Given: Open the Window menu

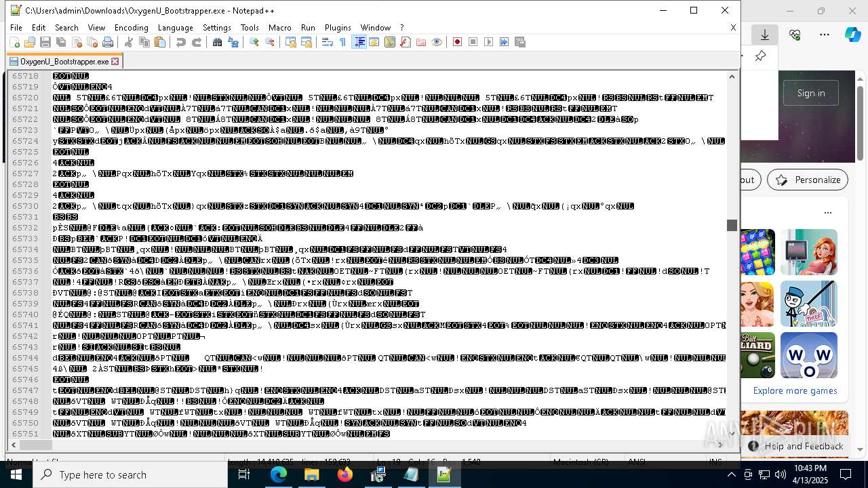Looking at the screenshot, I should click(375, 28).
